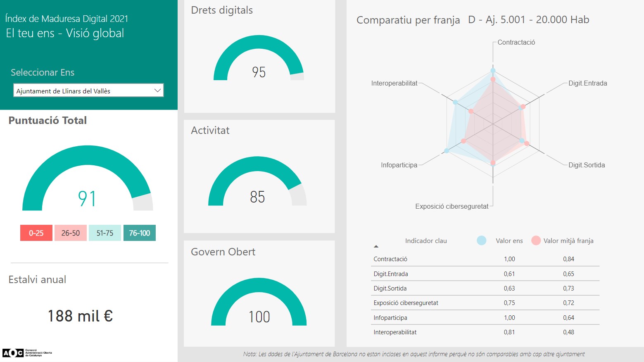Select the red 0-25 score range swatch
This screenshot has height=362, width=644.
click(x=36, y=233)
